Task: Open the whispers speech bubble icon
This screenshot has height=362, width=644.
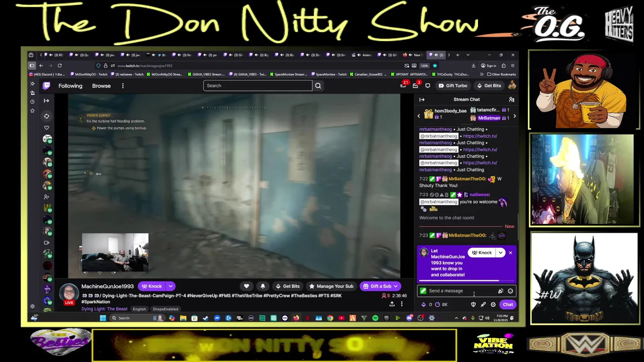Action: coord(428,85)
